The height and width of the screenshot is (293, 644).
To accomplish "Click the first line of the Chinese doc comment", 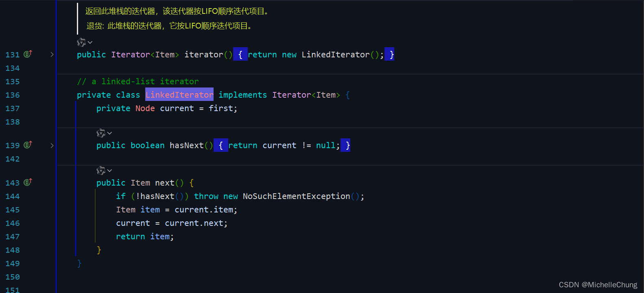I will 177,11.
